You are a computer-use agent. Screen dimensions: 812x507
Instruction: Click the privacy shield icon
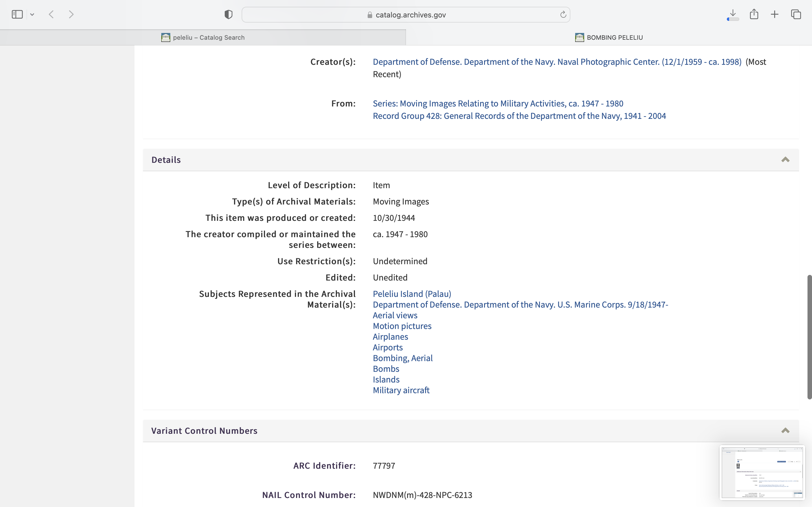click(228, 14)
